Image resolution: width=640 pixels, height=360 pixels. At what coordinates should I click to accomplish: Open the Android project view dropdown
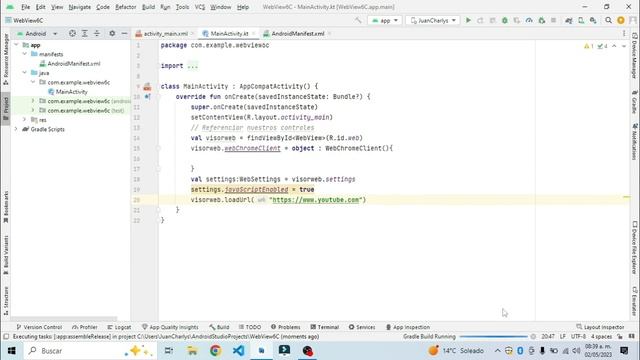pyautogui.click(x=37, y=33)
